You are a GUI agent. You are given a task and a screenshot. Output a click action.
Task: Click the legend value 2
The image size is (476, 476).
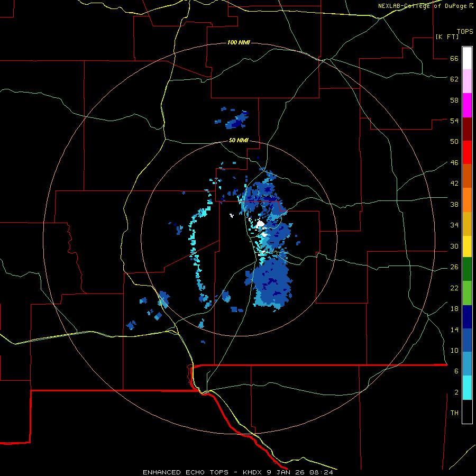coord(456,392)
